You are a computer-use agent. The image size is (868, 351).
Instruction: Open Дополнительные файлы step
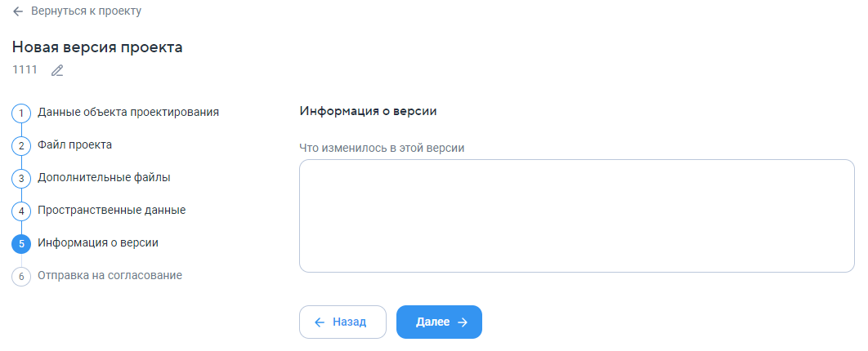pos(104,177)
